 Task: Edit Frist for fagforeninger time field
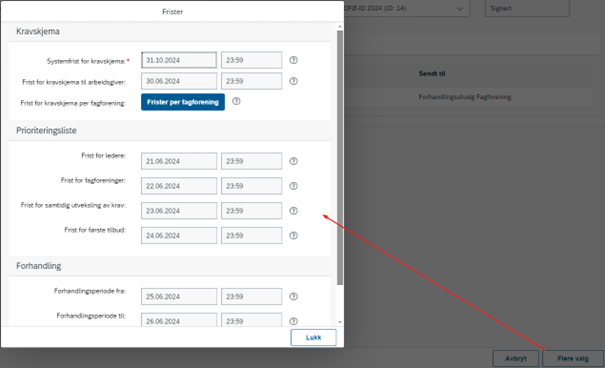pyautogui.click(x=252, y=186)
